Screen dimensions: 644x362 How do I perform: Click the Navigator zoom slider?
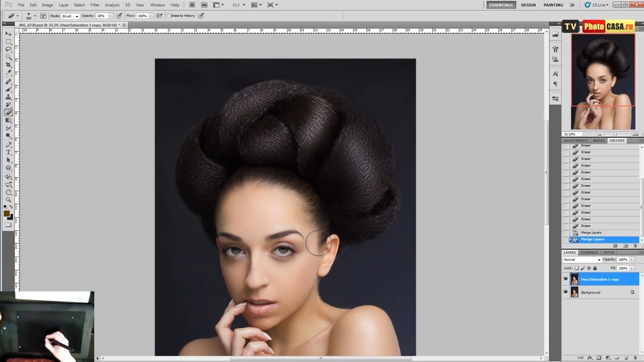tap(614, 134)
